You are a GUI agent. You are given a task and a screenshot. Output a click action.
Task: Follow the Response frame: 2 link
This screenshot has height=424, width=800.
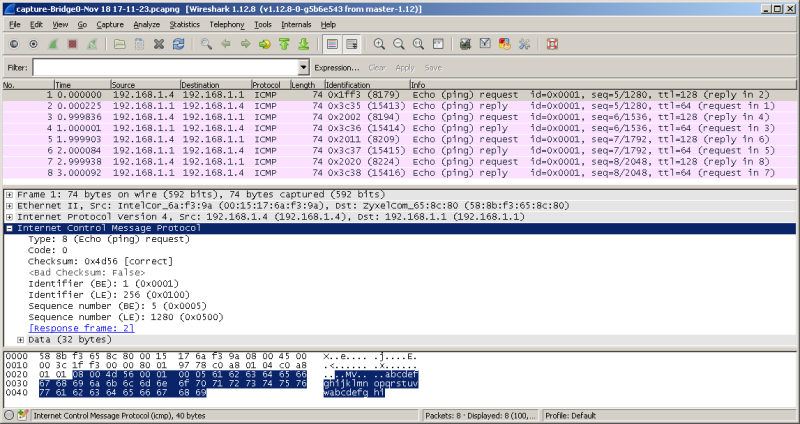82,328
